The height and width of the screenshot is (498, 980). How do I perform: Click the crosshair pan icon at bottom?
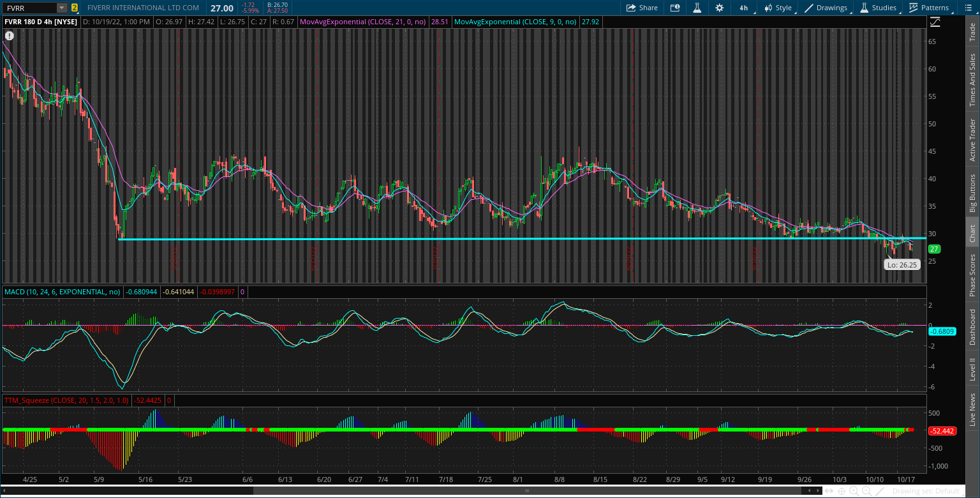842,491
